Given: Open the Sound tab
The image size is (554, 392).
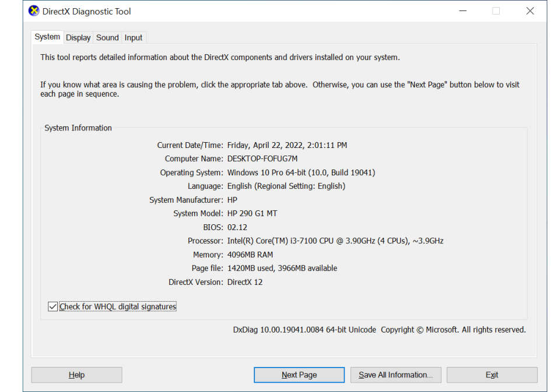Looking at the screenshot, I should (107, 38).
